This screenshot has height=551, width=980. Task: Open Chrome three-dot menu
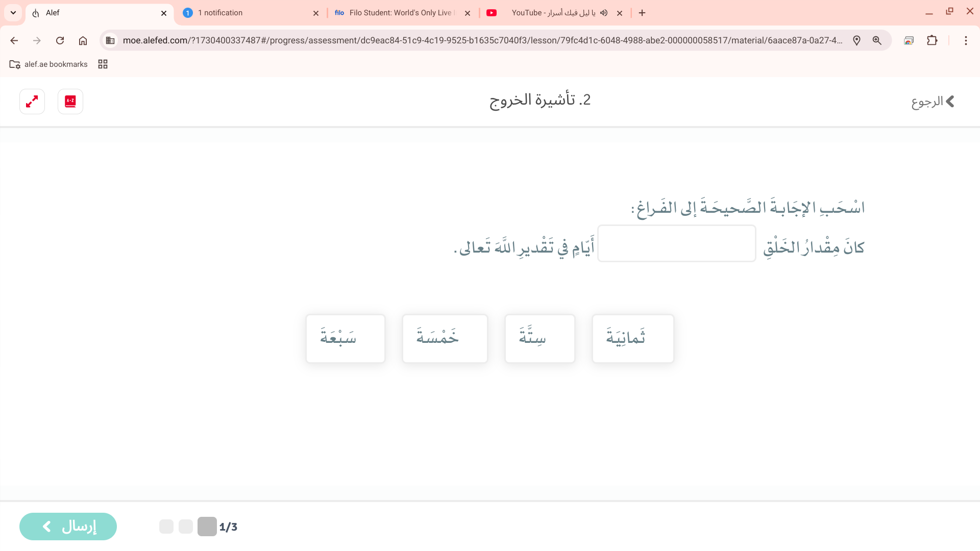tap(966, 40)
